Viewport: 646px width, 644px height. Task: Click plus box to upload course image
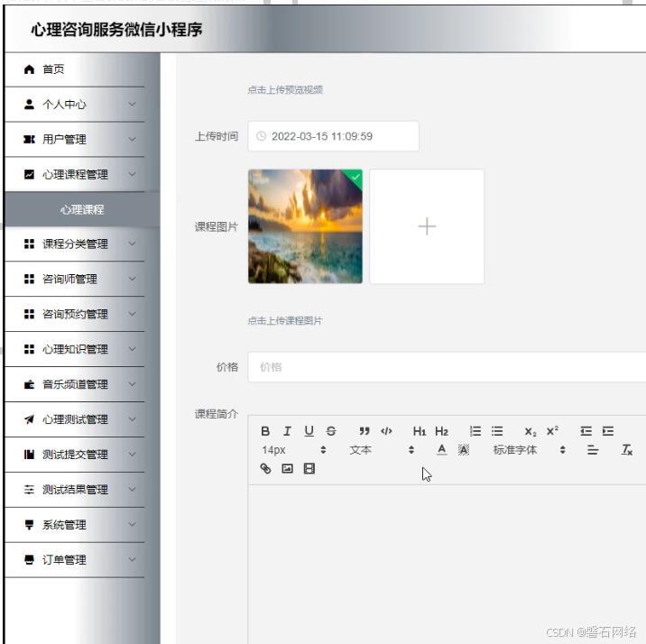427,226
